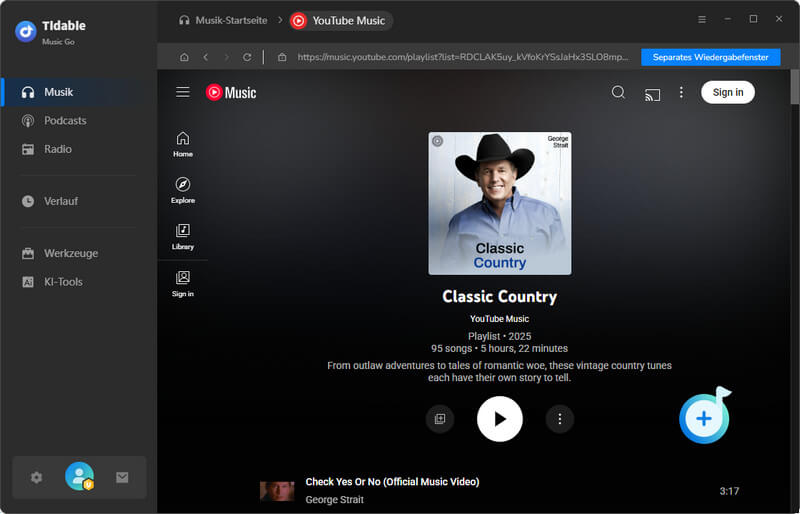Open the Musik section in sidebar
800x514 pixels.
point(79,92)
